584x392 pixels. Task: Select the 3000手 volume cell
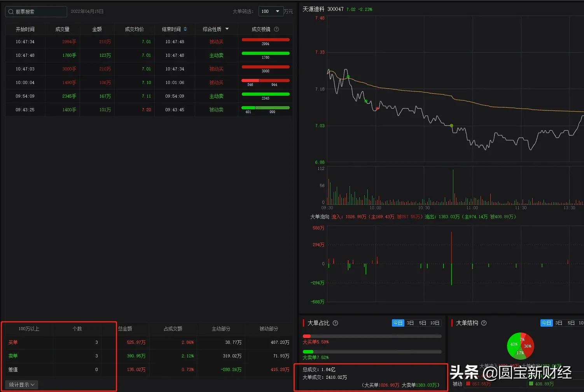(x=69, y=69)
